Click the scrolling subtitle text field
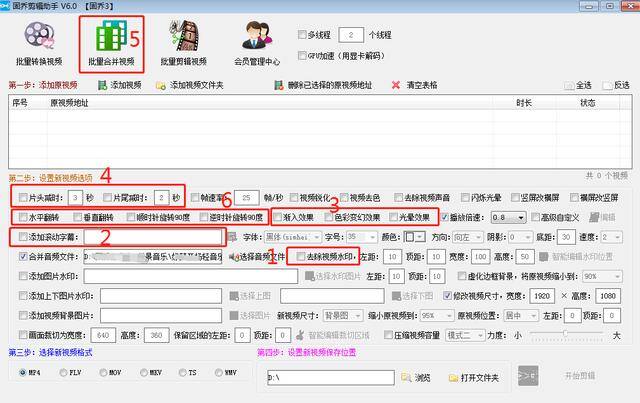This screenshot has width=640, height=403. pyautogui.click(x=153, y=237)
